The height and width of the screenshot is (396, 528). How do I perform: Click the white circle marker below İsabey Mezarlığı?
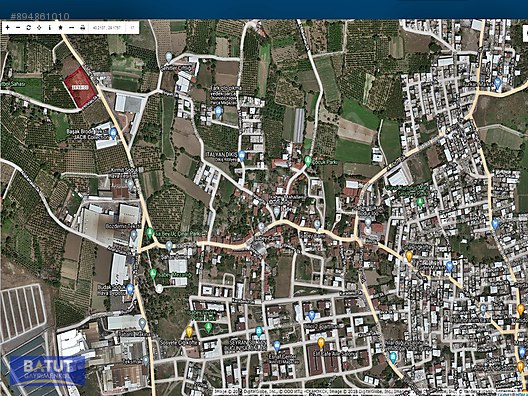point(160,288)
